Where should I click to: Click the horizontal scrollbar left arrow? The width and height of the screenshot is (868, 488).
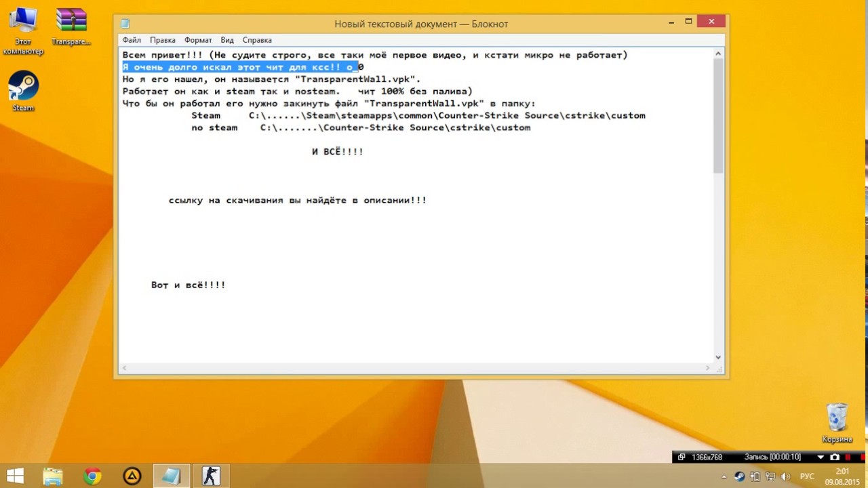coord(124,368)
